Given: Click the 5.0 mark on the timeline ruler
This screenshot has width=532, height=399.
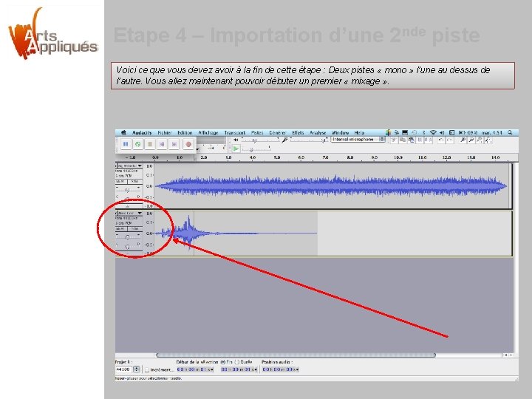Looking at the screenshot, I should (x=277, y=157).
